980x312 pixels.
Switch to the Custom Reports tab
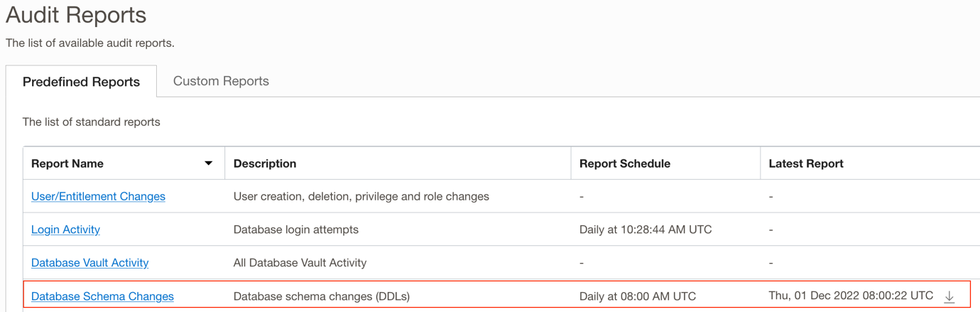(221, 81)
